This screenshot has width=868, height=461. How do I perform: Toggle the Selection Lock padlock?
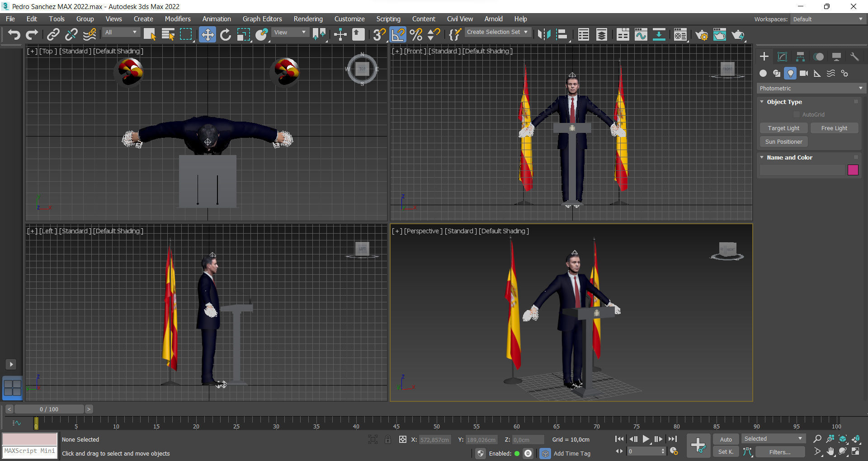pyautogui.click(x=387, y=439)
